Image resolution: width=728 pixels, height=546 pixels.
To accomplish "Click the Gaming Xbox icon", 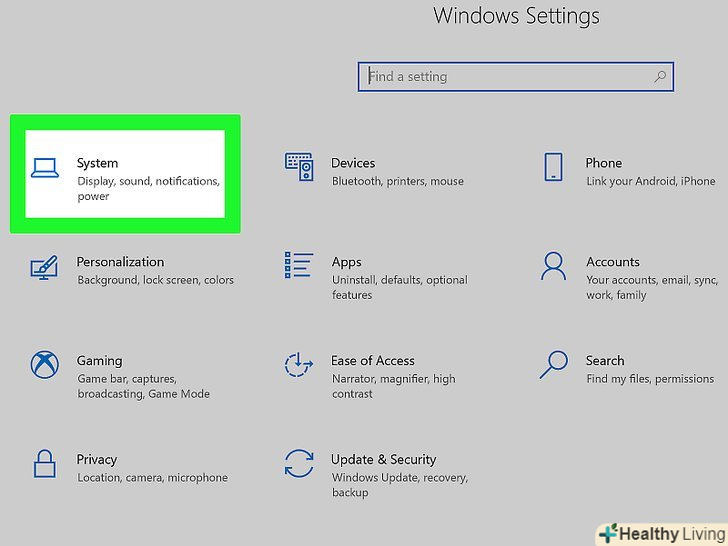I will [45, 364].
